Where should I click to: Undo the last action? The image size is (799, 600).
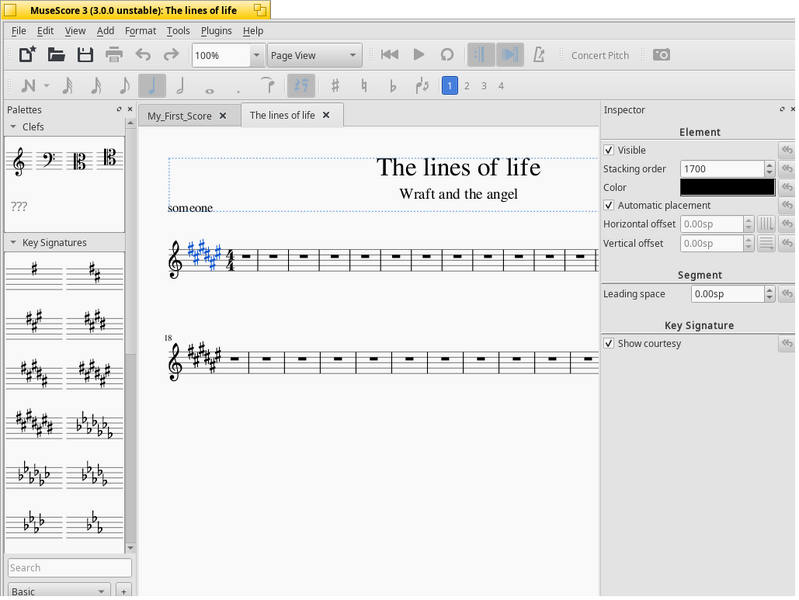pos(143,55)
